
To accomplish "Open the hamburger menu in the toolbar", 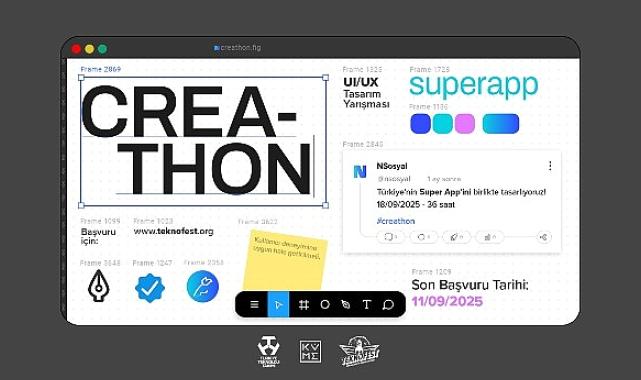I will click(254, 305).
